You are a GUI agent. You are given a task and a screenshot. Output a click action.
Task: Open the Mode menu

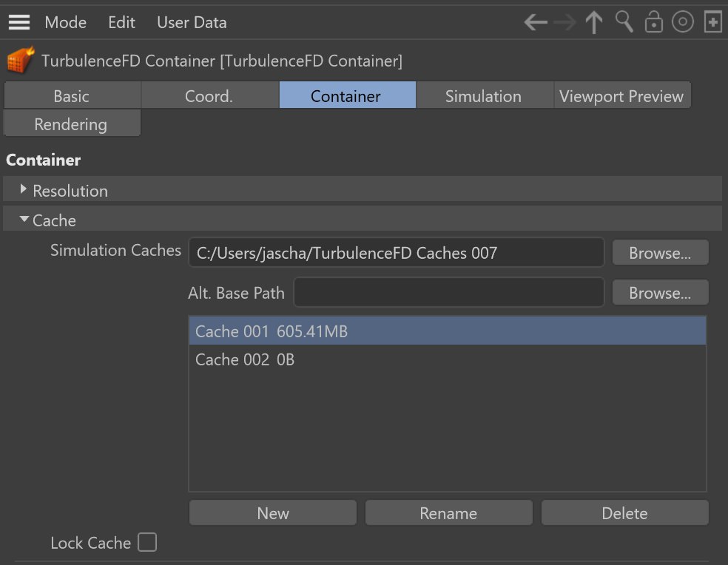pos(65,22)
